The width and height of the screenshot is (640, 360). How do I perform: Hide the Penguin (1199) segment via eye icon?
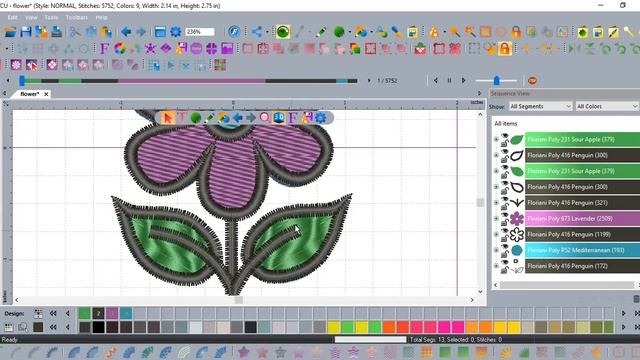pos(505,231)
